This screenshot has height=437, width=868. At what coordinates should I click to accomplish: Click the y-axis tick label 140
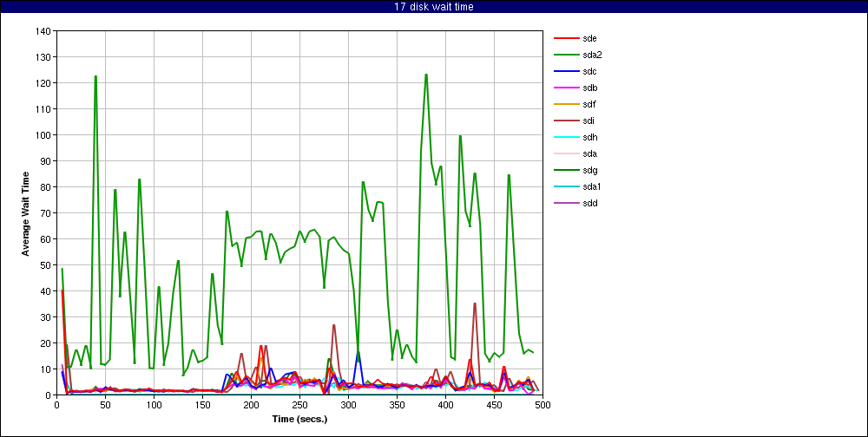[45, 31]
